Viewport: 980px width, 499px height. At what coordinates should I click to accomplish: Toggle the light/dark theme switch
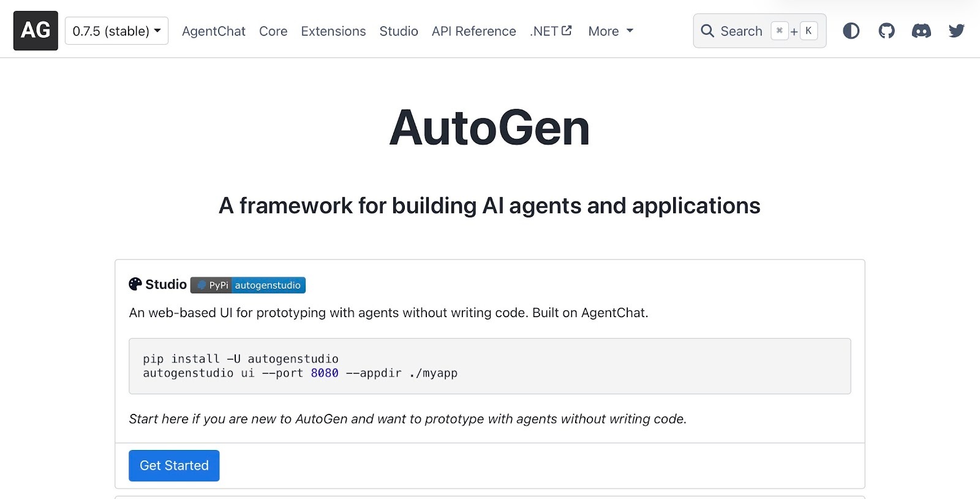851,31
